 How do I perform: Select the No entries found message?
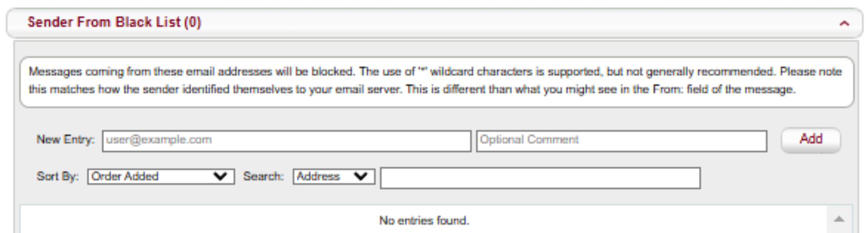coord(424,220)
